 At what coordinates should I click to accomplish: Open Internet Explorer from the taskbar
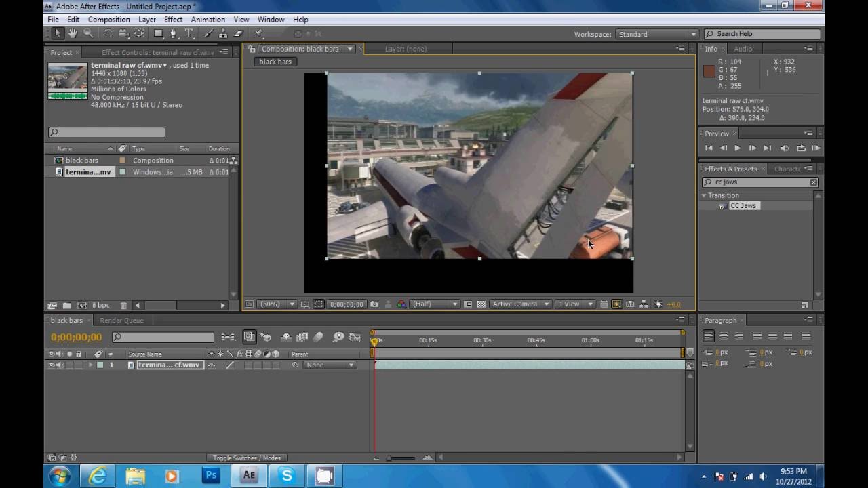[x=97, y=476]
